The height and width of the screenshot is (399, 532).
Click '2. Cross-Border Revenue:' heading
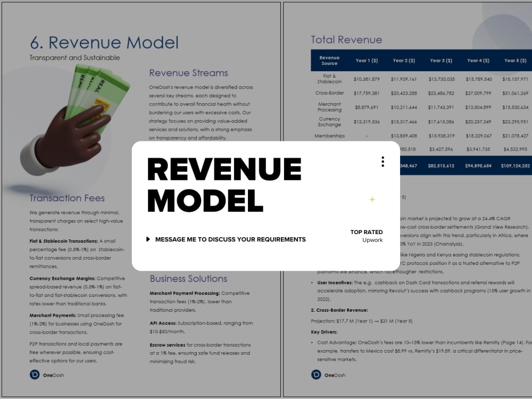pyautogui.click(x=339, y=310)
